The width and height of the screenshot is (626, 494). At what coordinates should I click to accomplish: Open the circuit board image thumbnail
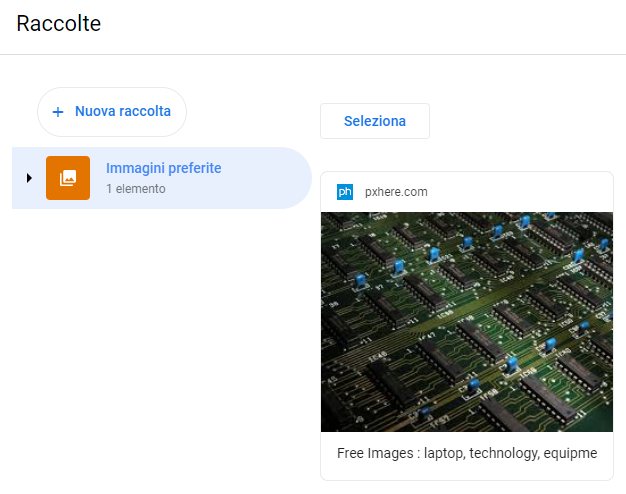coord(467,322)
